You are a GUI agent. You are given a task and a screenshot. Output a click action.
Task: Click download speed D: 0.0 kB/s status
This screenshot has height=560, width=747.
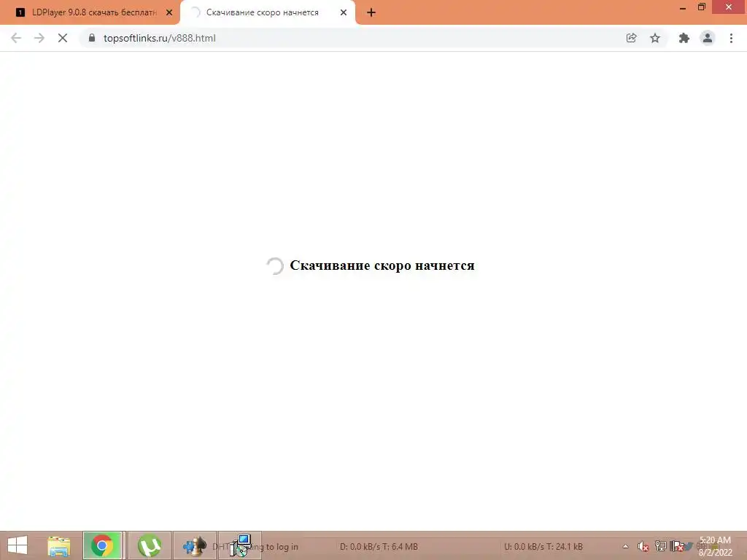(379, 547)
